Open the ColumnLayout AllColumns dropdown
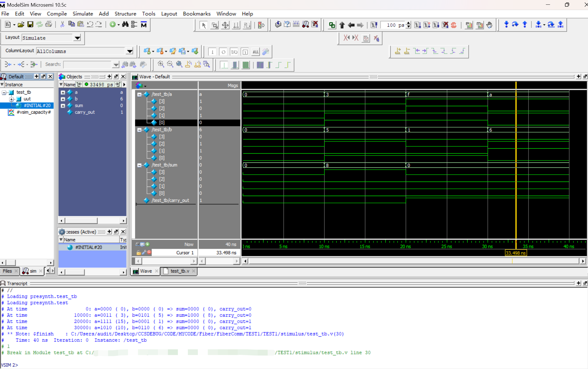 [x=129, y=51]
